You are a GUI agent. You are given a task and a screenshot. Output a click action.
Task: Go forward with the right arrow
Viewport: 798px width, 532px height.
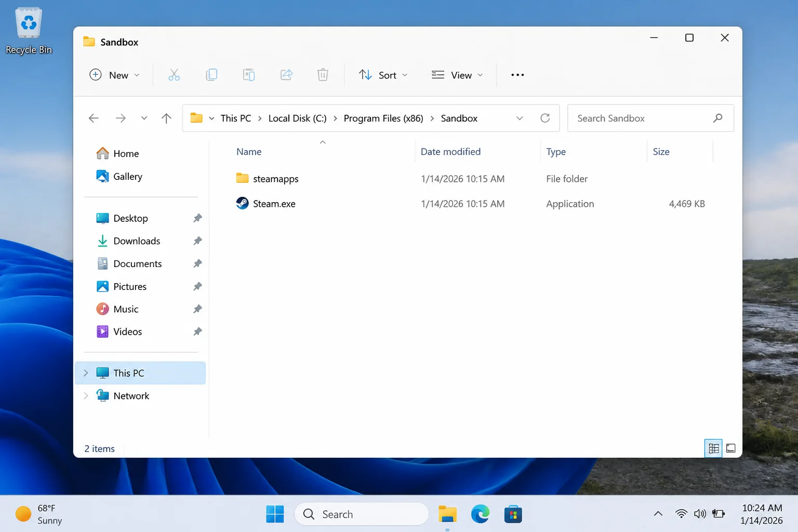click(x=121, y=118)
